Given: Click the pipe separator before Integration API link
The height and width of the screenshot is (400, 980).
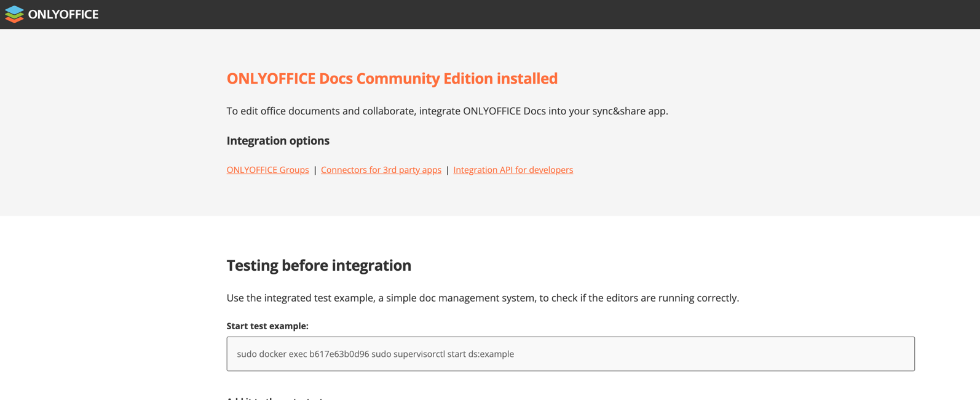Looking at the screenshot, I should 448,170.
